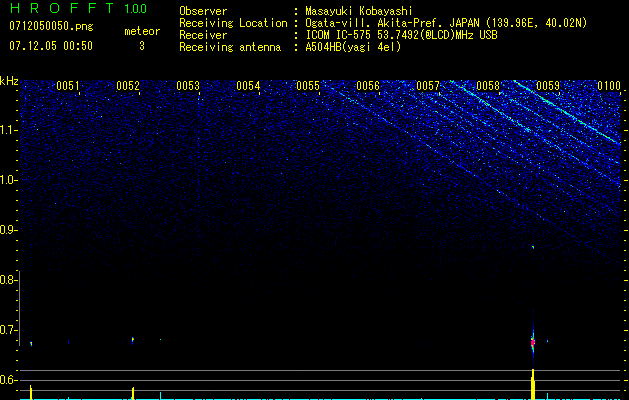Click the tall yellow intensity bar near 0059
The height and width of the screenshot is (400, 629).
click(x=533, y=384)
